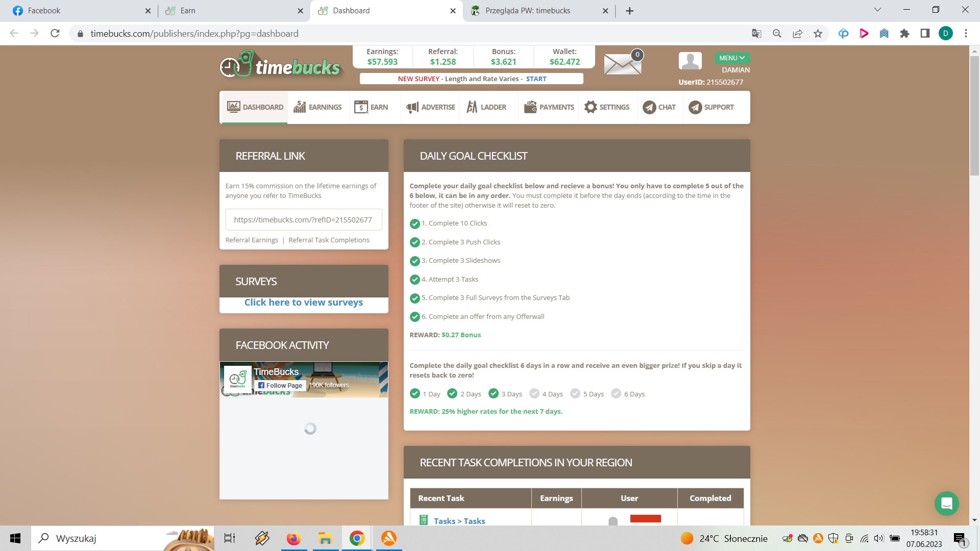Open the Support menu item

click(x=711, y=107)
